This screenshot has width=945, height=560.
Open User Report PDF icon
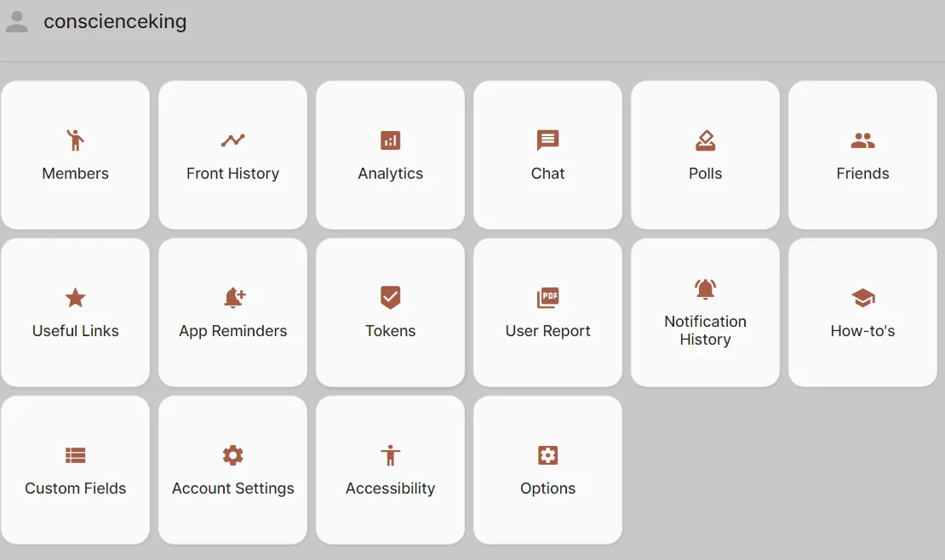(547, 298)
